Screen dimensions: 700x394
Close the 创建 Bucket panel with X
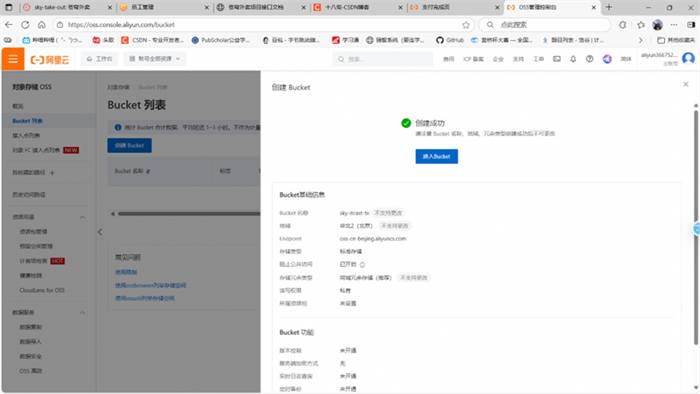[x=686, y=84]
